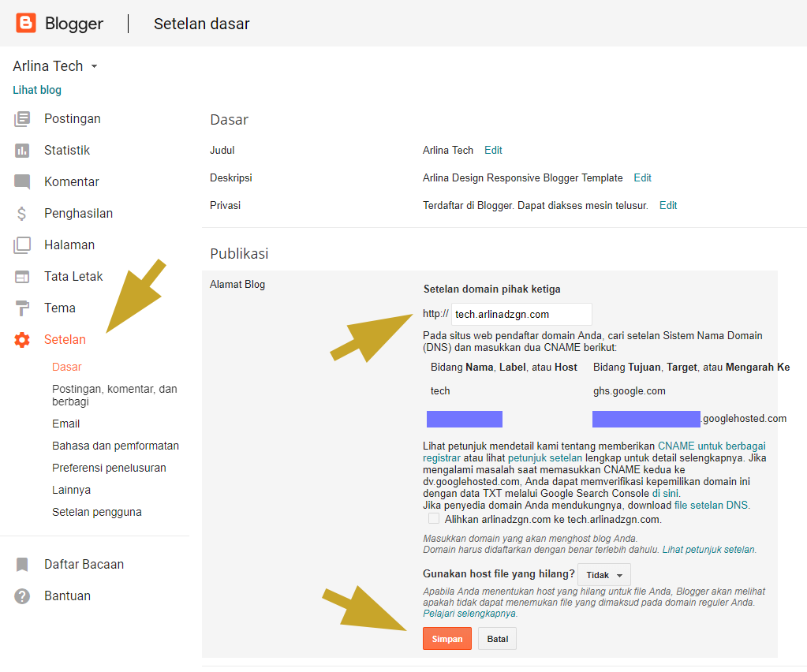Open Lihat petunjuk setelan link

[708, 550]
